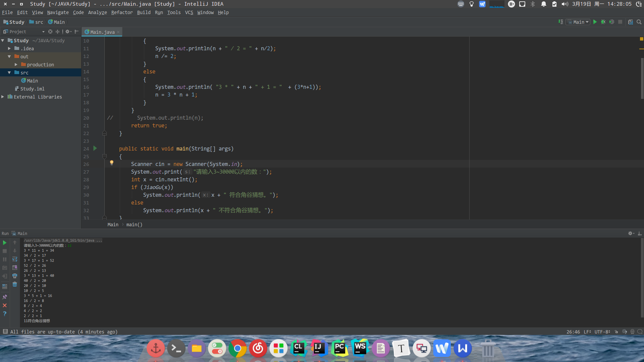Open Project Structure dialog icon

(x=631, y=22)
